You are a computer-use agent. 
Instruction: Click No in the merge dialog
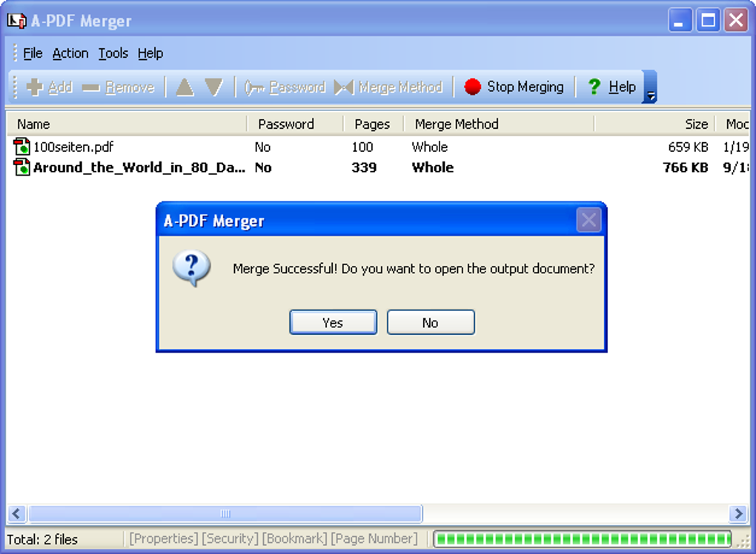pos(431,322)
